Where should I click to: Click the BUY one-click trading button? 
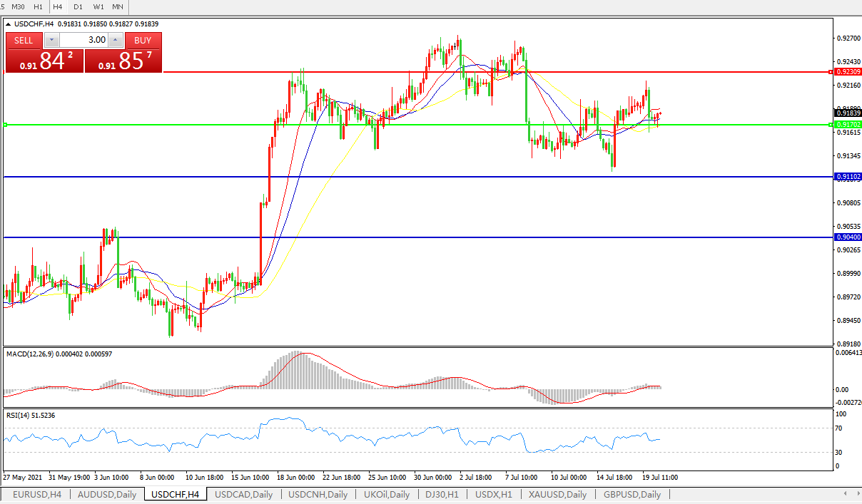click(143, 41)
